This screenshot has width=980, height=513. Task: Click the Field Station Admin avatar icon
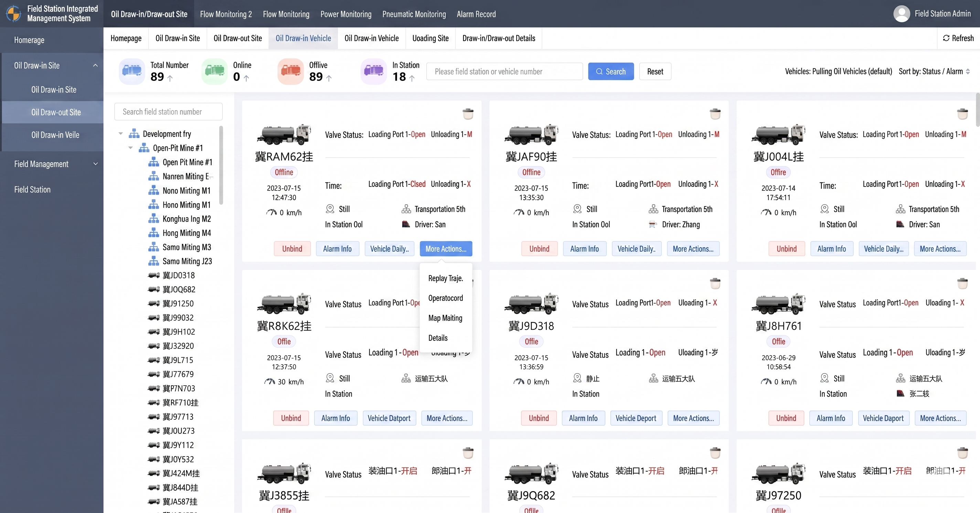point(902,14)
